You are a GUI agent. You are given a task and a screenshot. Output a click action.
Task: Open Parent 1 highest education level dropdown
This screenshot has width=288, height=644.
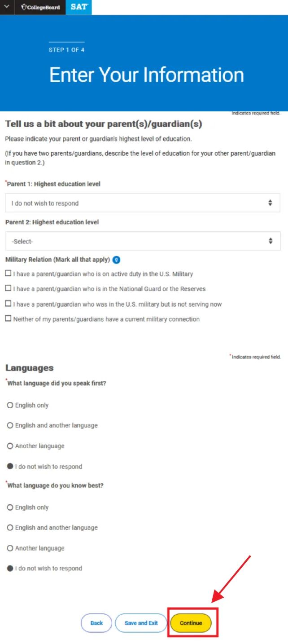143,203
